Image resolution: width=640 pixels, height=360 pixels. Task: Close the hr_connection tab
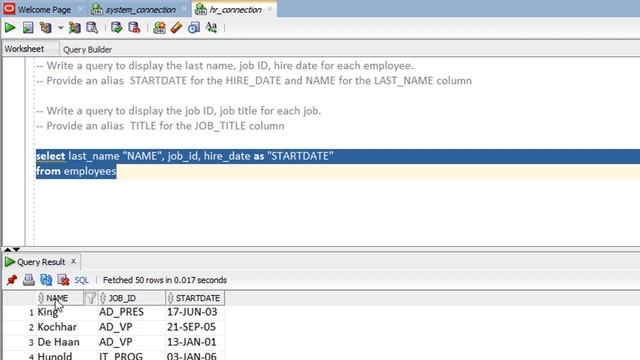pos(269,9)
